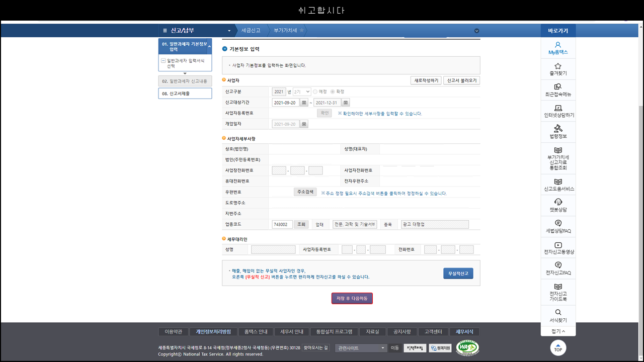The width and height of the screenshot is (644, 362).
Task: Click the TOP scroll-up button
Action: pyautogui.click(x=558, y=348)
